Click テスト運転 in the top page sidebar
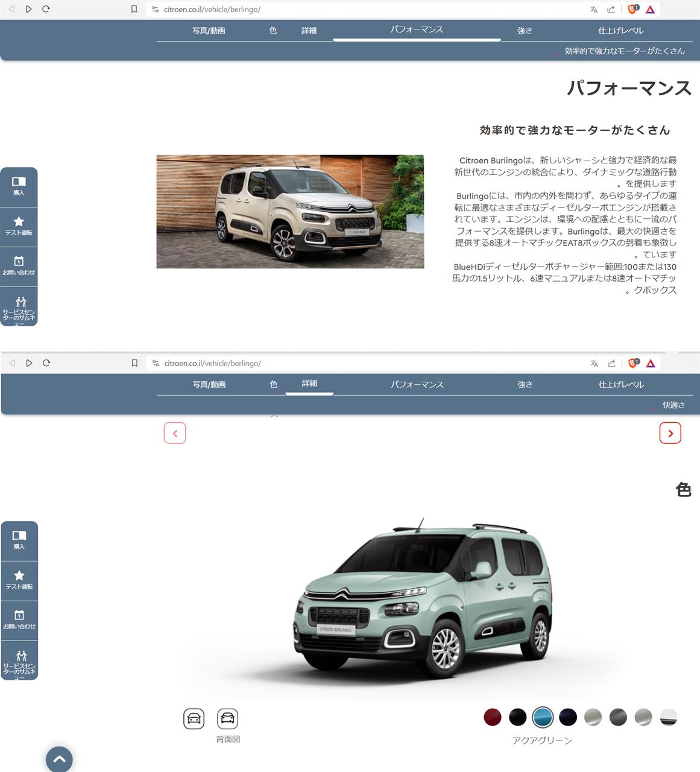 (19, 227)
